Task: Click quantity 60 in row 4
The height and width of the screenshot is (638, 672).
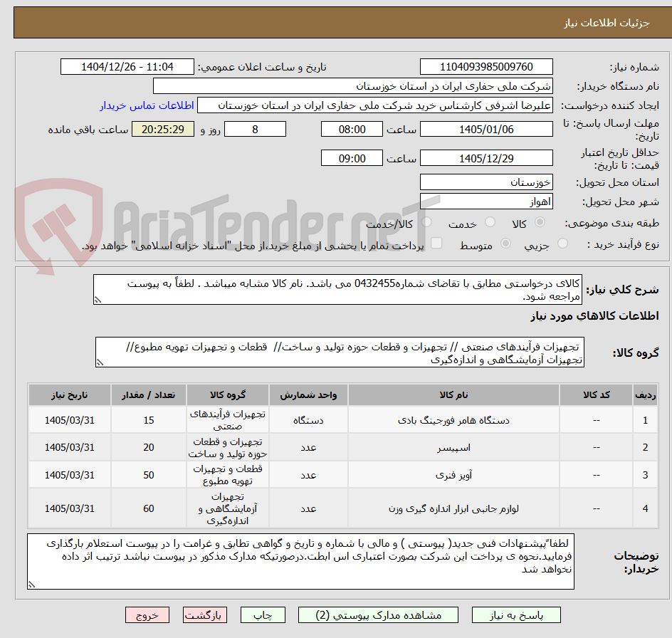Action: 149,508
